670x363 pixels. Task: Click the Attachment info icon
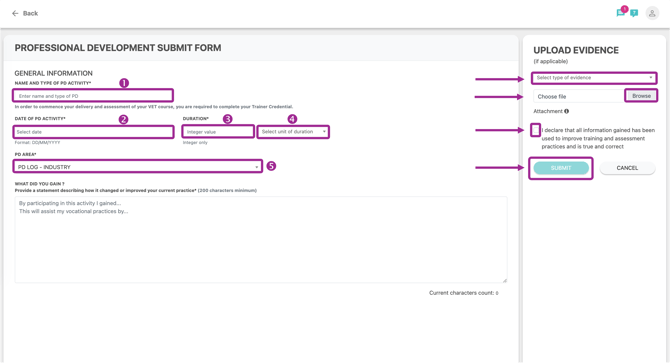tap(566, 111)
